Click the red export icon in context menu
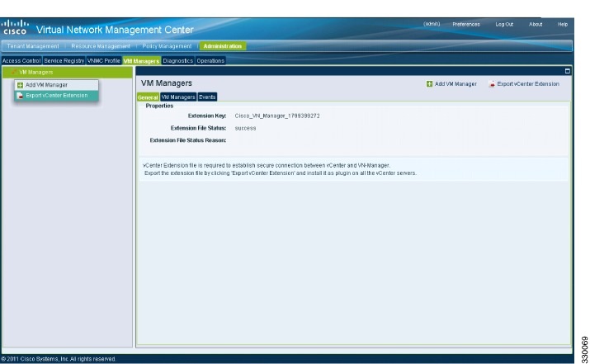Image resolution: width=590 pixels, height=364 pixels. 20,96
